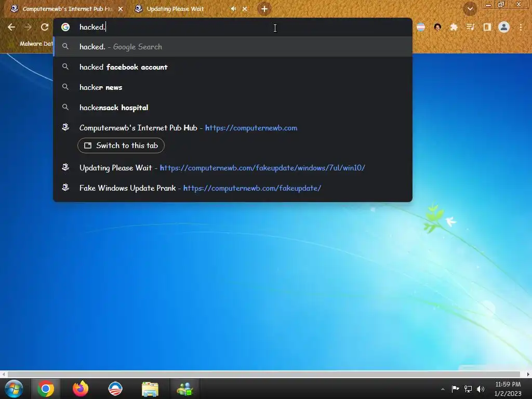Go back with the browser back arrow
This screenshot has height=399, width=532.
11,27
